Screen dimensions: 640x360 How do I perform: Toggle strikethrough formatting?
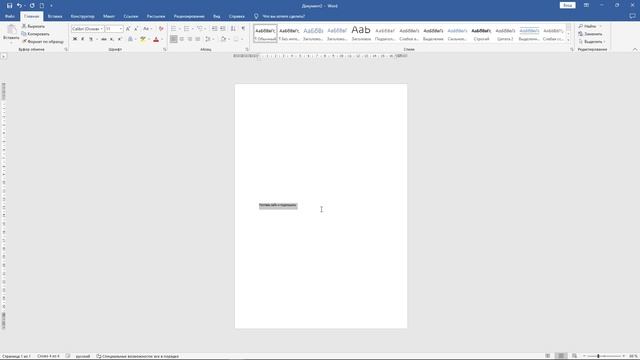[x=104, y=39]
